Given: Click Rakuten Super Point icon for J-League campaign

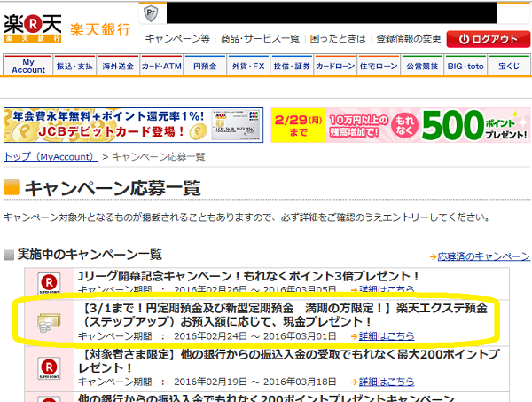Looking at the screenshot, I should point(49,283).
